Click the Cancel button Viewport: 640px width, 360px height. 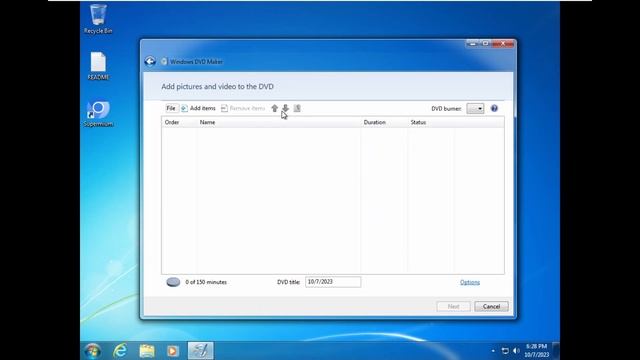[x=491, y=306]
